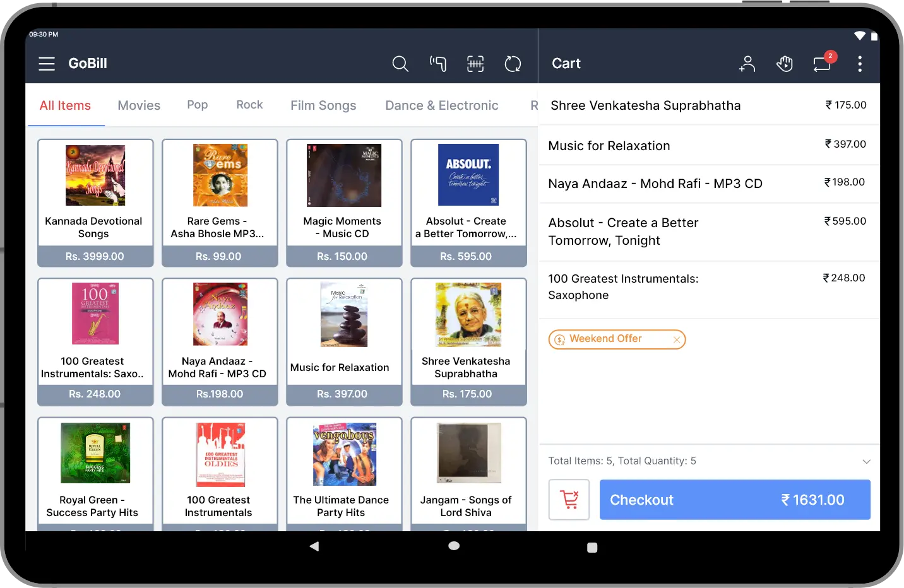904x588 pixels.
Task: Add Kannada Devotional Songs to cart
Action: click(x=95, y=202)
